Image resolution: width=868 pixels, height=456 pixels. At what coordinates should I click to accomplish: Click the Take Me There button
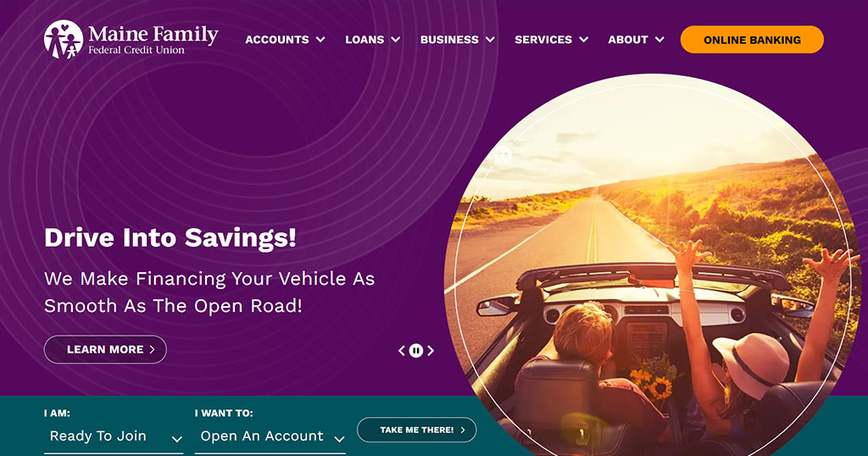click(x=417, y=430)
